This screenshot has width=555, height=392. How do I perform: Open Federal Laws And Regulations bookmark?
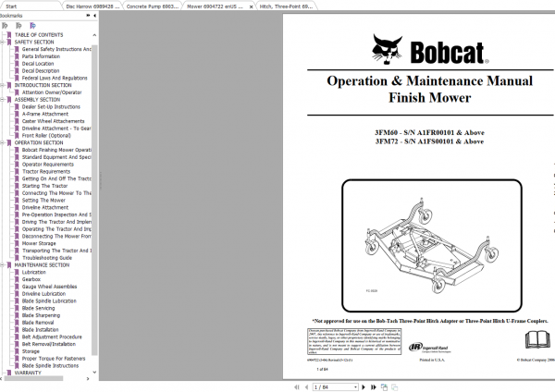[x=55, y=78]
